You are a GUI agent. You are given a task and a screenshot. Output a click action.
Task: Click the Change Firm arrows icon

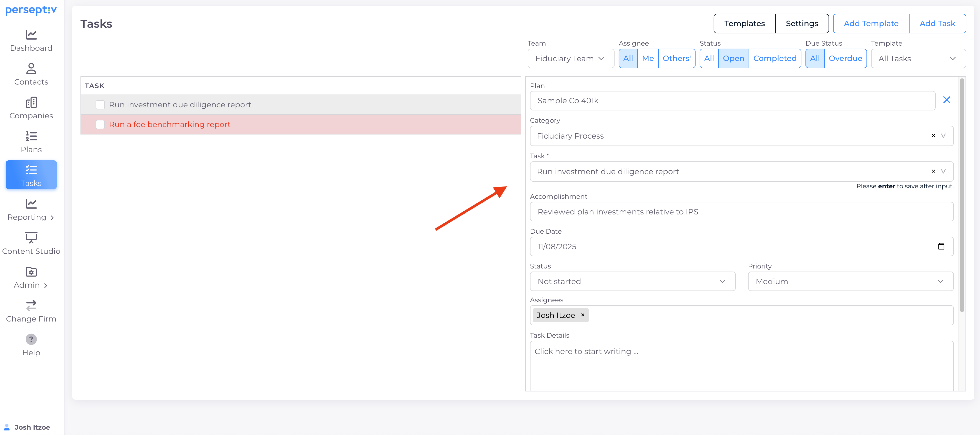pos(31,306)
